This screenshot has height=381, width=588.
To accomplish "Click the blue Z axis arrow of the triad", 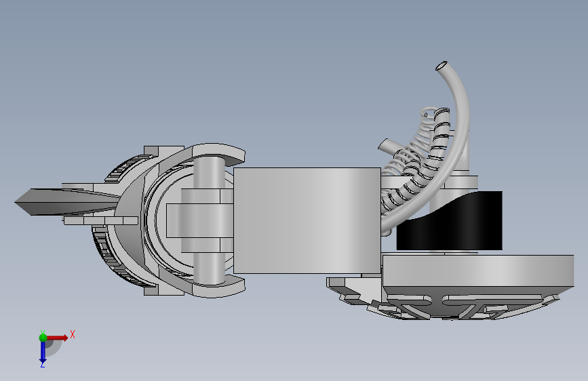I will (x=43, y=352).
